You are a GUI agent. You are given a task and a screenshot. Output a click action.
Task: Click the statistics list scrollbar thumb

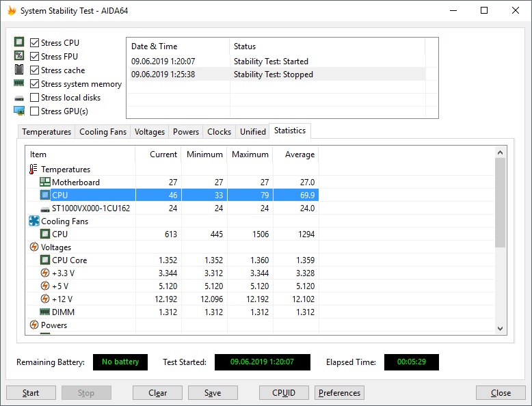tap(500, 202)
